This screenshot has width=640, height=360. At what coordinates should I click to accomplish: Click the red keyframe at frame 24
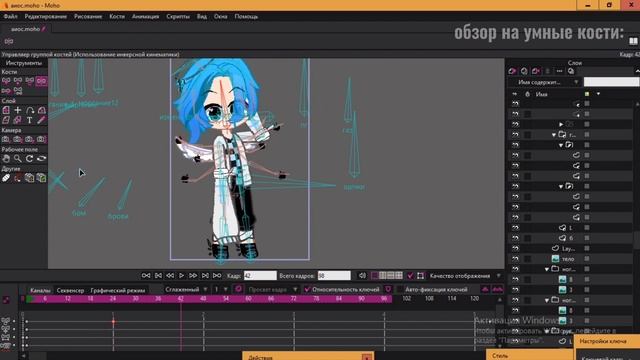coord(113,322)
